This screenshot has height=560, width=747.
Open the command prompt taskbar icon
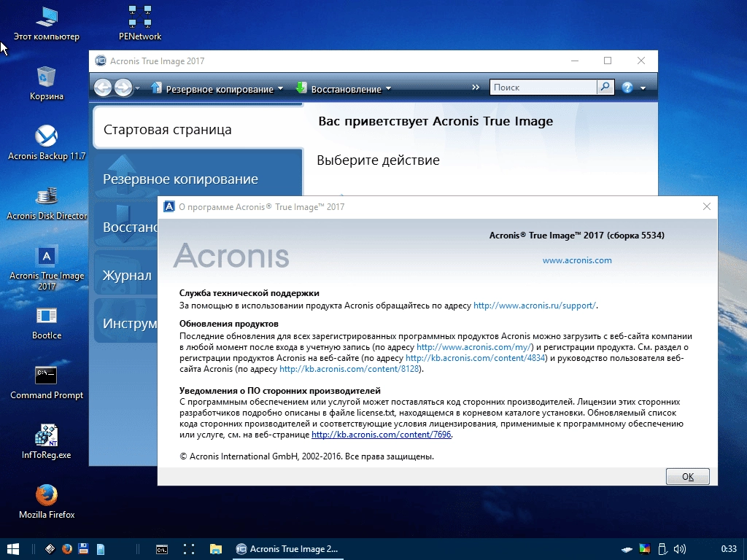162,549
